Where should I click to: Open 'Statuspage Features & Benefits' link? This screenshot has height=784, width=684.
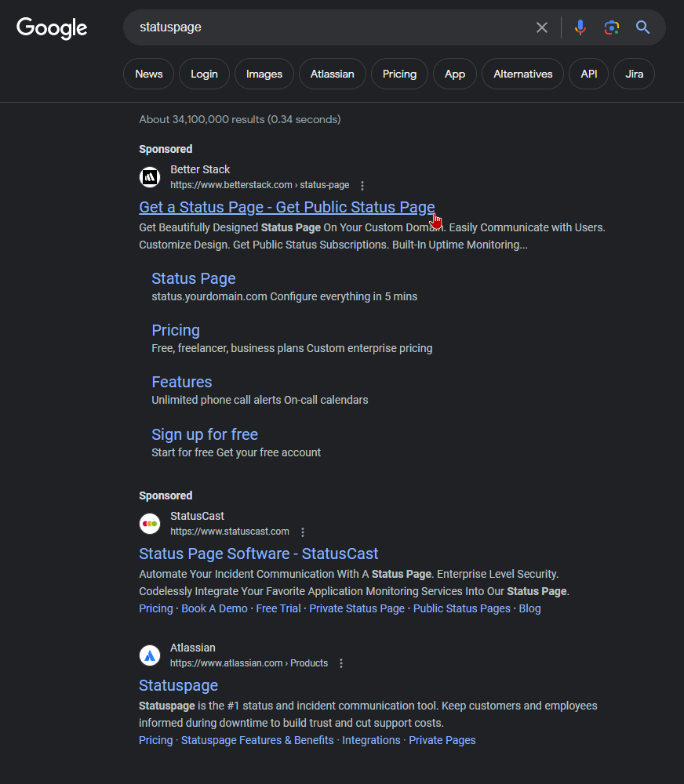[x=257, y=741]
